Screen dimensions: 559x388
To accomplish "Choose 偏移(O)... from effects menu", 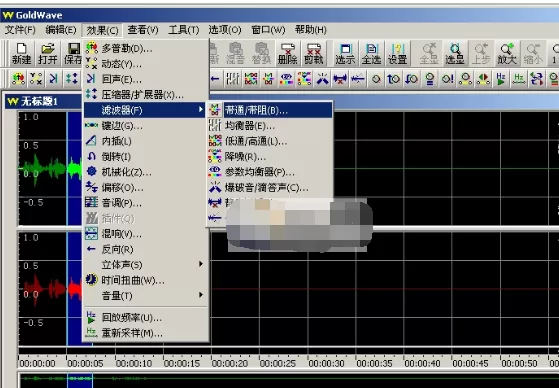I will 145,187.
